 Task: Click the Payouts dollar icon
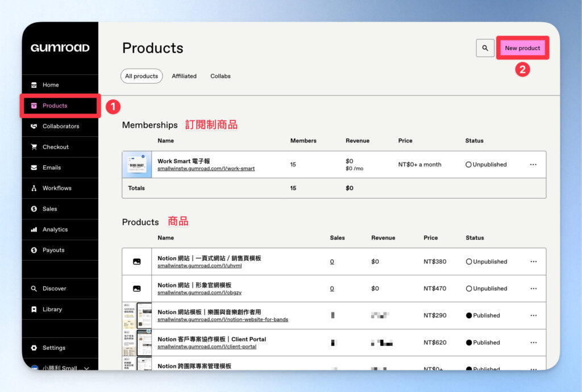tap(34, 250)
